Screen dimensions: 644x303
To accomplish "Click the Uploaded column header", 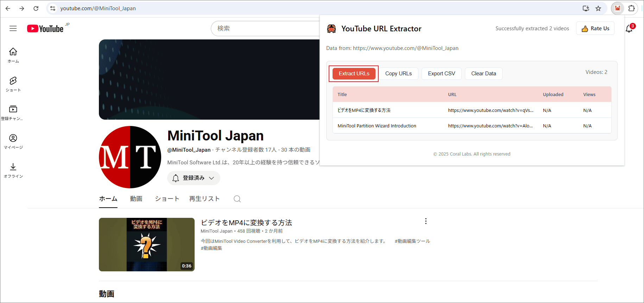I will [x=553, y=94].
